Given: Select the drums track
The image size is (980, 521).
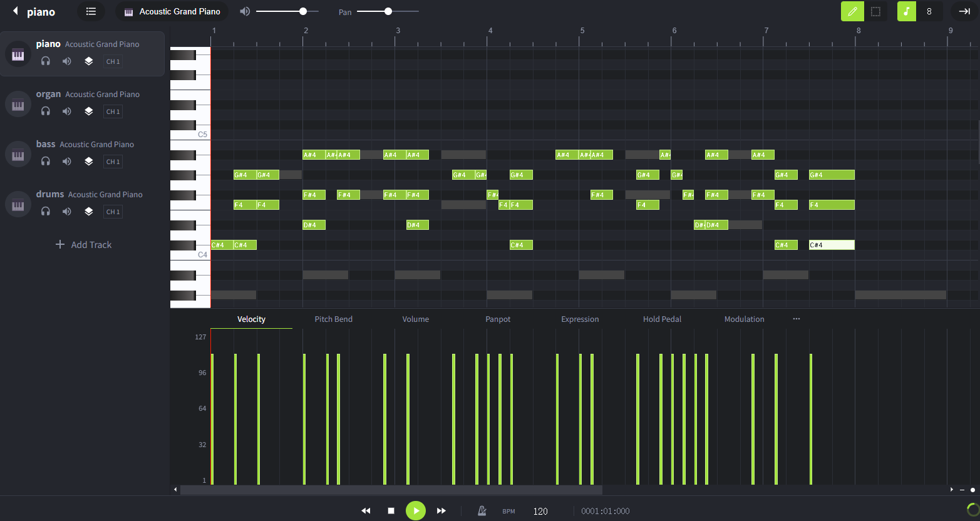Looking at the screenshot, I should pos(82,204).
